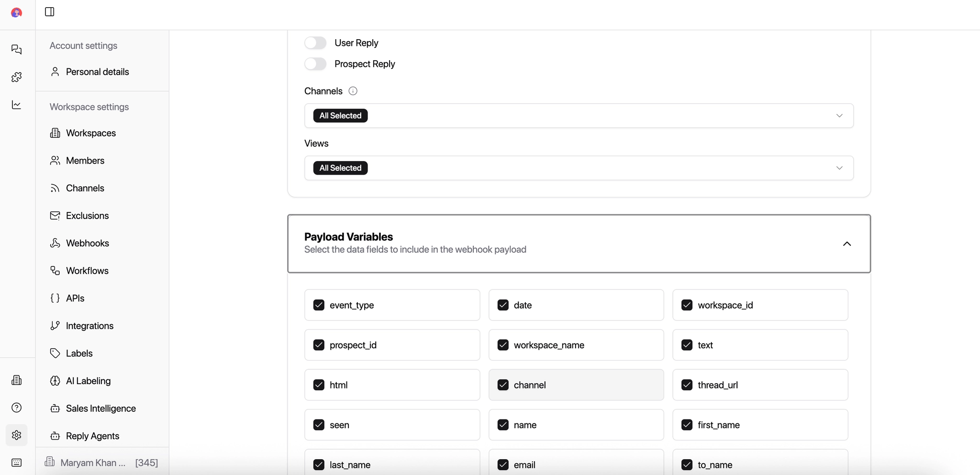Image resolution: width=980 pixels, height=475 pixels.
Task: Open the puzzle-piece integrations icon in left rail
Action: (17, 77)
